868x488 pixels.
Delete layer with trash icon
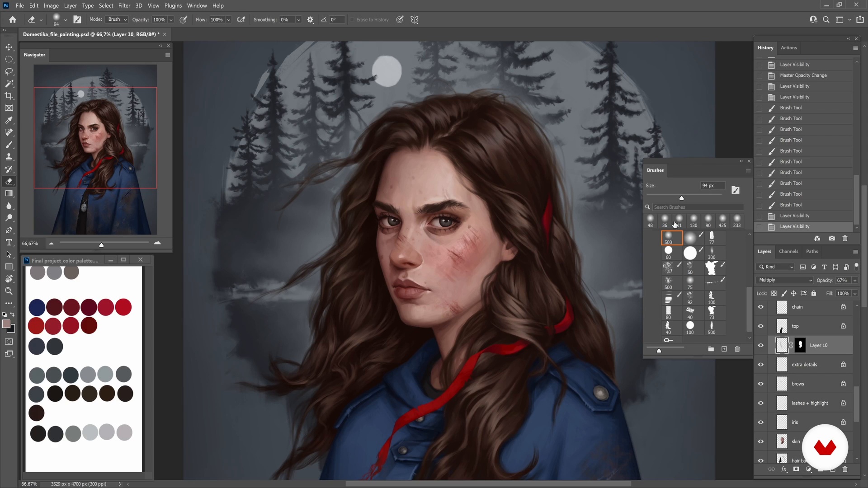(844, 469)
